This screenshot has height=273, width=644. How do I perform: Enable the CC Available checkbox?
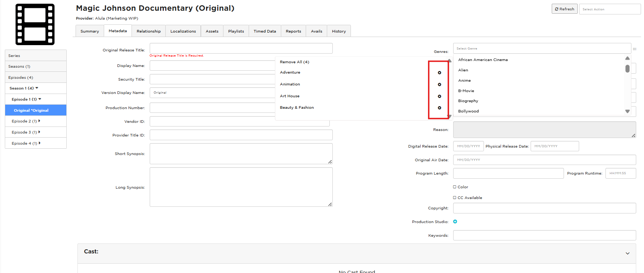point(455,198)
